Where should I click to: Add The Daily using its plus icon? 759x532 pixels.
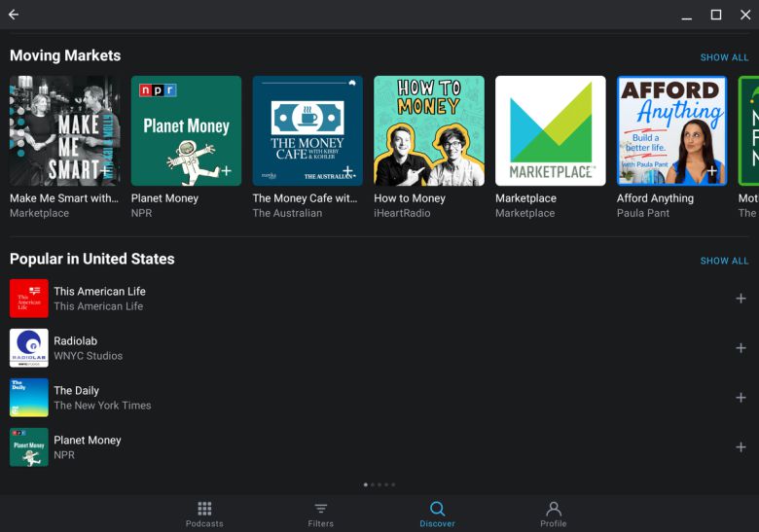tap(741, 398)
